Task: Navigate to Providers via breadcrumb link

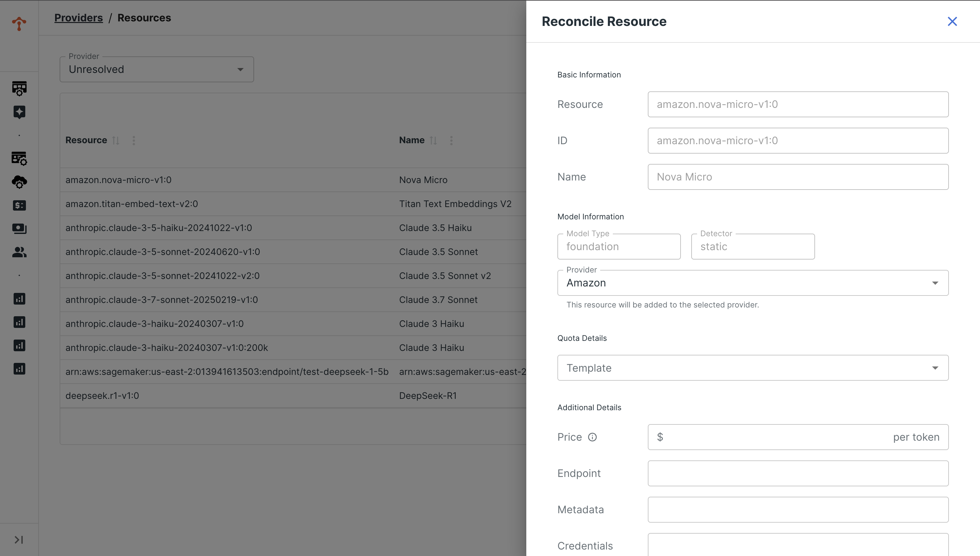Action: click(79, 17)
